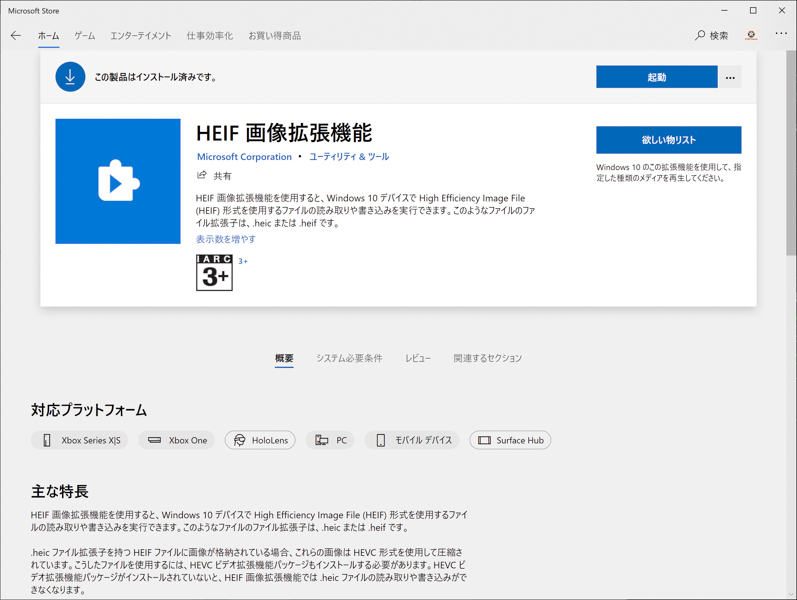Viewport: 797px width, 600px height.
Task: Select the PC platform chip
Action: click(330, 440)
